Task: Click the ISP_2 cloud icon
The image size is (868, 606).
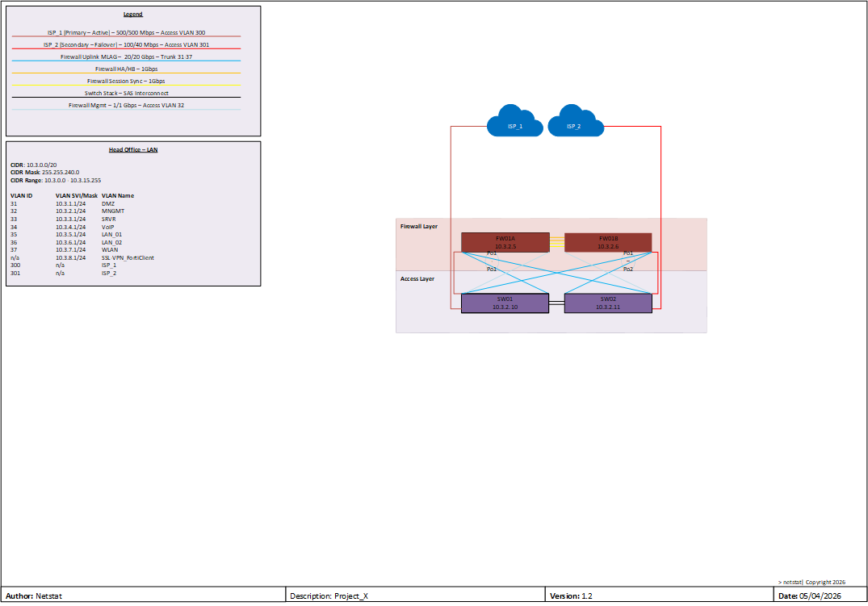Action: click(x=575, y=121)
